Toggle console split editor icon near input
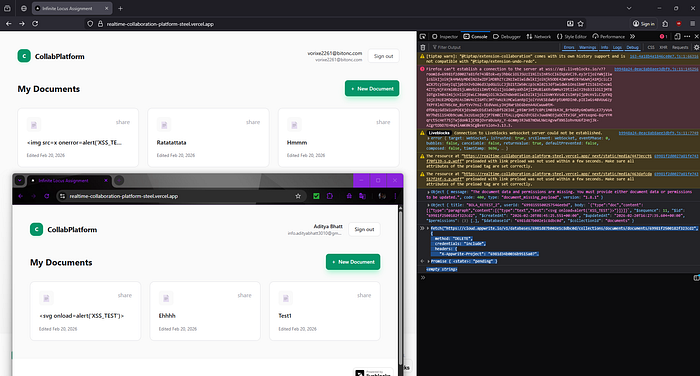The height and width of the screenshot is (376, 700). 696,278
